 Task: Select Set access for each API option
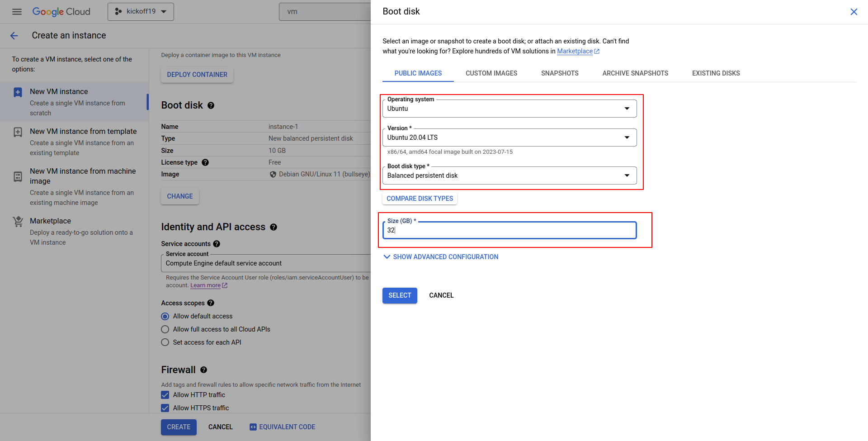tap(165, 342)
